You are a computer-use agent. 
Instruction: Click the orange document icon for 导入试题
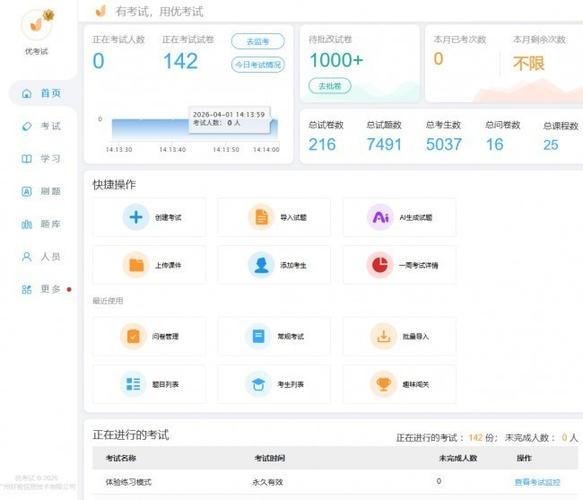coord(261,217)
